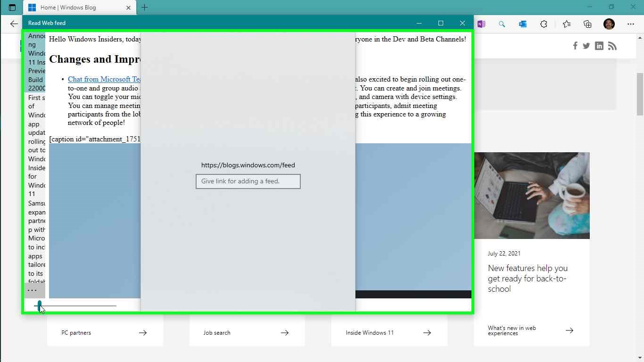Open the profile avatar in Edge
The height and width of the screenshot is (362, 644).
tap(609, 24)
